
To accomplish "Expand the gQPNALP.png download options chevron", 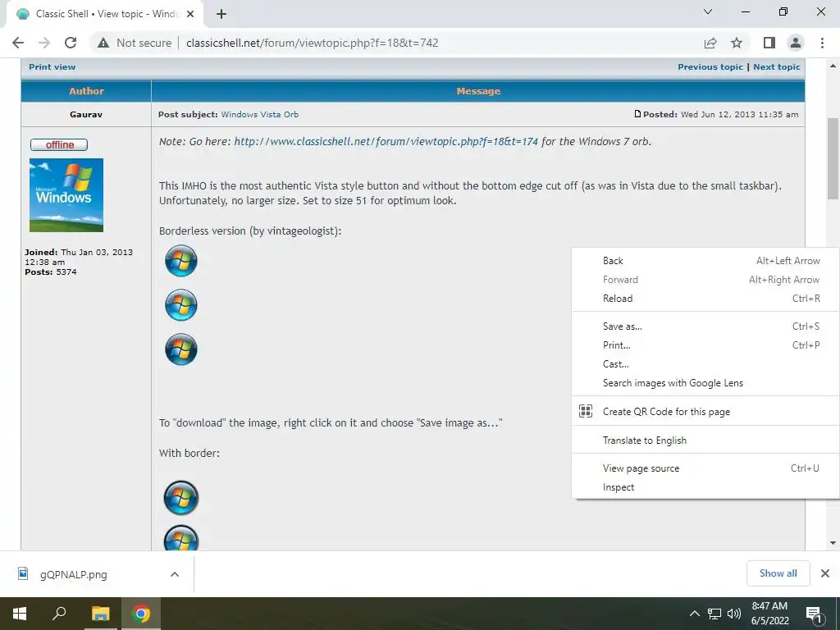I will pos(175,574).
